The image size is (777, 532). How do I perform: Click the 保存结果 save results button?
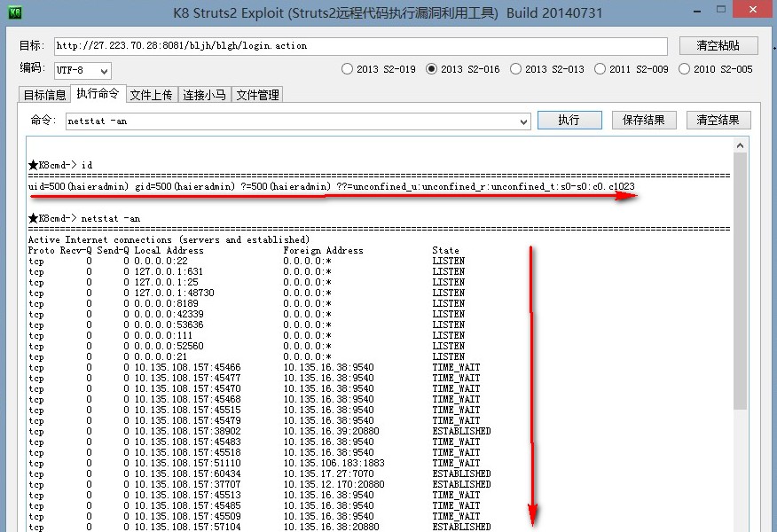[x=644, y=120]
